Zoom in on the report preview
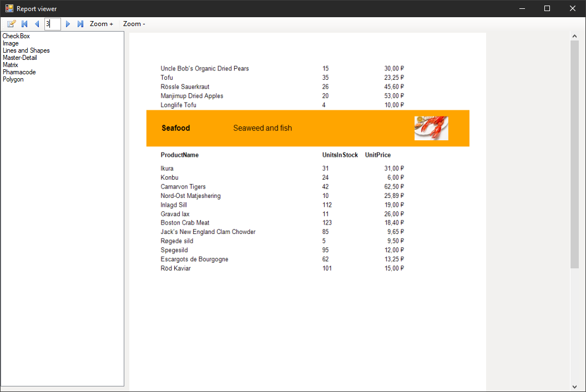 coord(100,24)
